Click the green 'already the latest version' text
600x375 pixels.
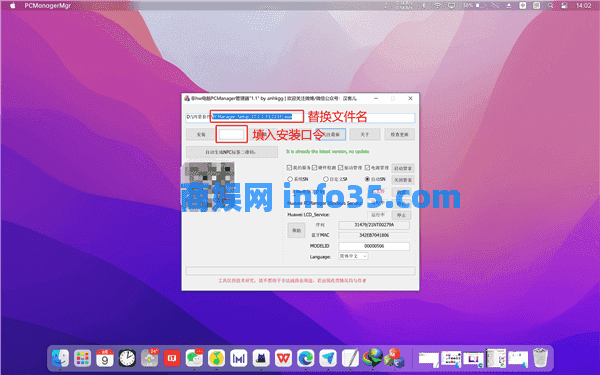(328, 152)
